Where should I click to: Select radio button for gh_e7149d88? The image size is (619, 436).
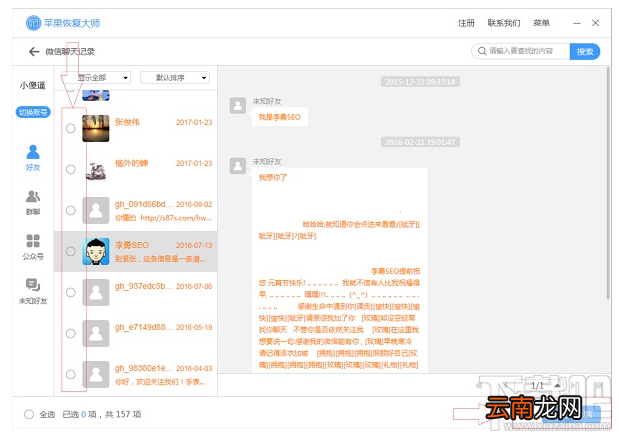coord(71,333)
